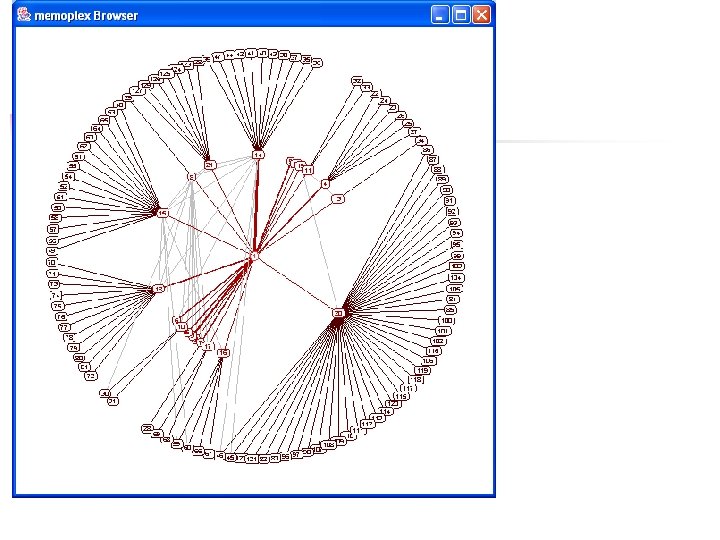Close the memoplex Browser window
Screen dimensions: 720x540
click(481, 15)
